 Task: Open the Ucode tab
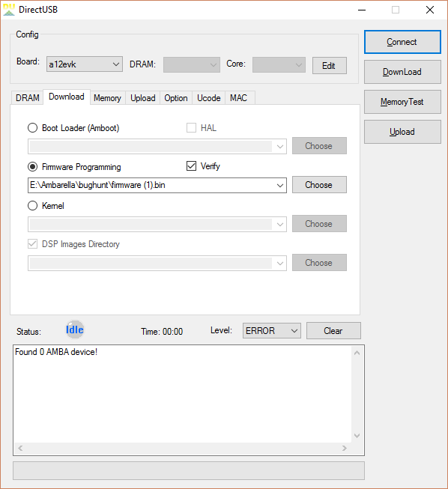pyautogui.click(x=209, y=98)
